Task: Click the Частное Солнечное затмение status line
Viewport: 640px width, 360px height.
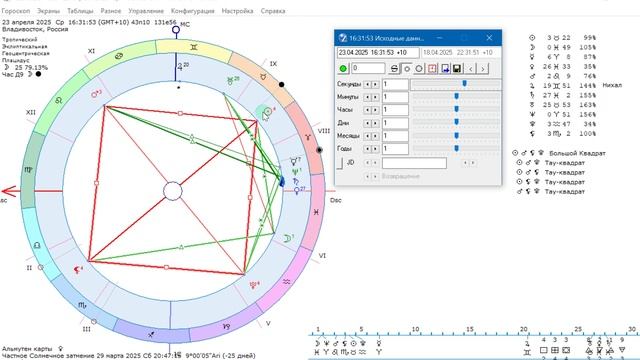Action: point(129,356)
